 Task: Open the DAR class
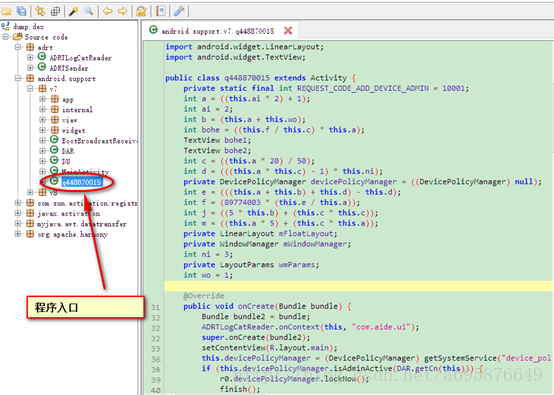tap(68, 151)
